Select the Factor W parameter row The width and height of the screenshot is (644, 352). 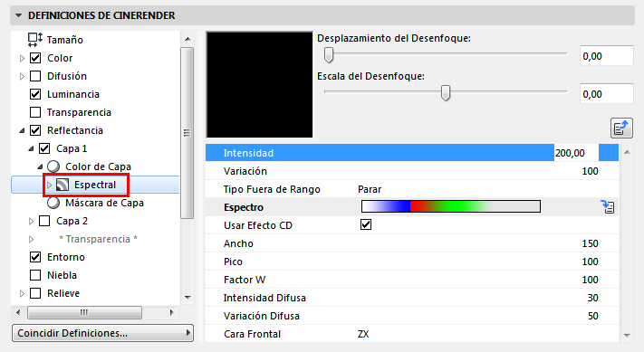(412, 280)
